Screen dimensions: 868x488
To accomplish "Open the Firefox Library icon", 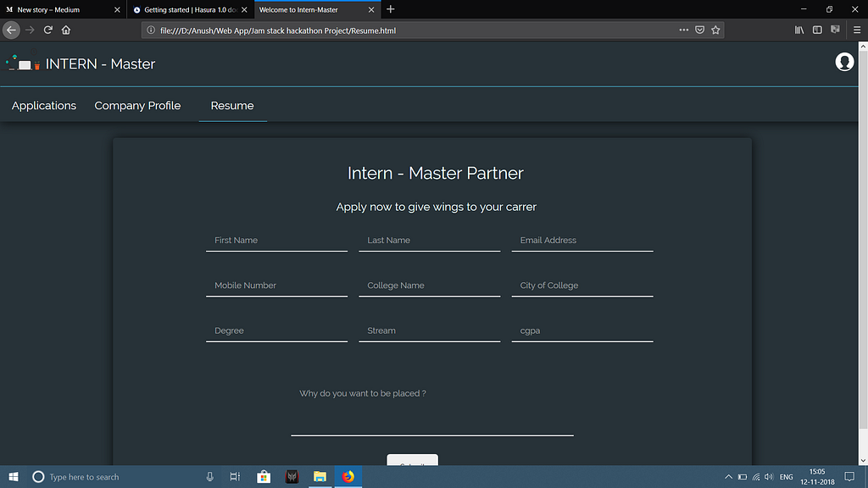I will [x=799, y=30].
